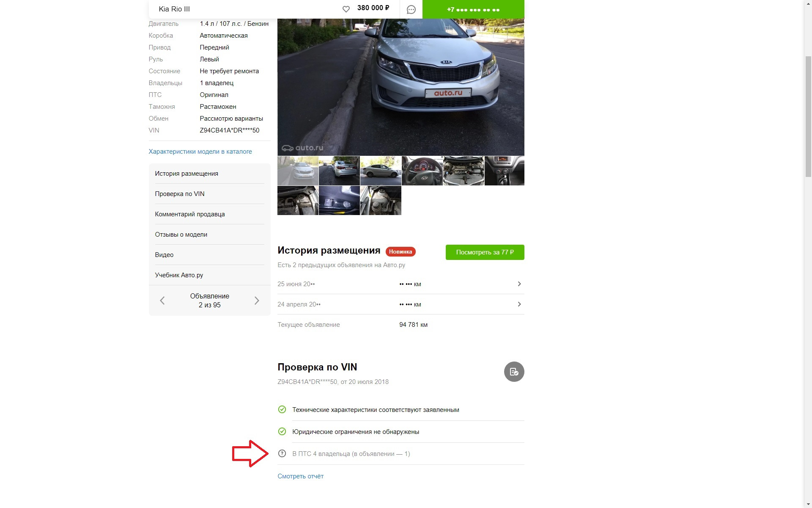Select Комментарий продавца in sidebar

190,214
